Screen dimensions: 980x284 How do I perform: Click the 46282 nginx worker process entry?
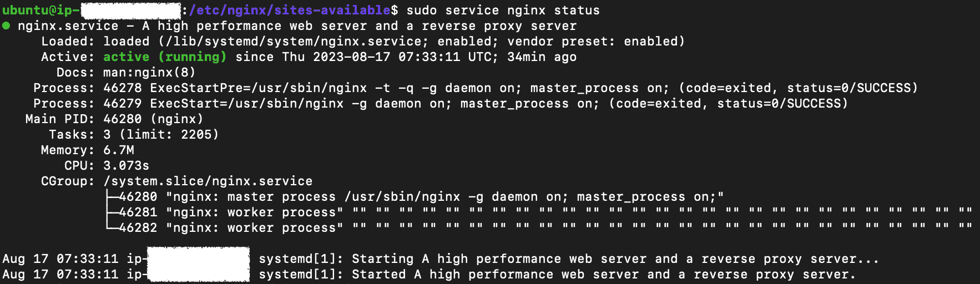(x=231, y=227)
